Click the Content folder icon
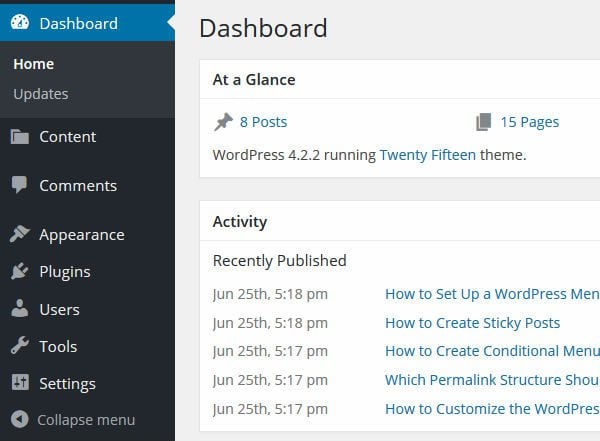 (x=19, y=137)
